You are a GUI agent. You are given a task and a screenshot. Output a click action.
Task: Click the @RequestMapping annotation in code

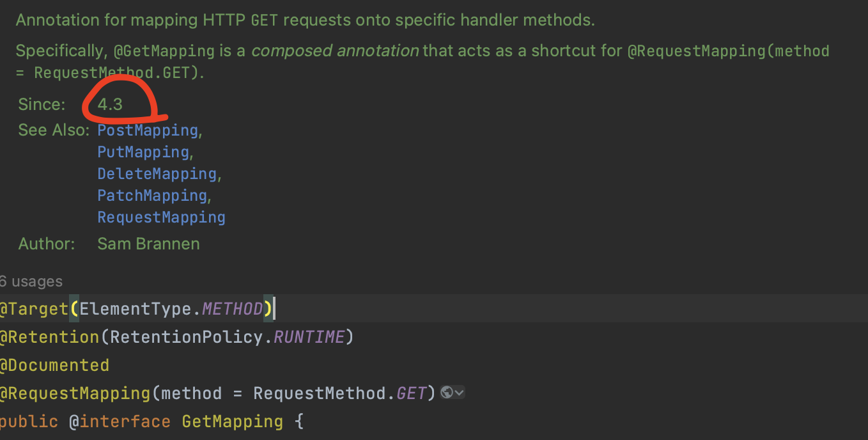(75, 393)
